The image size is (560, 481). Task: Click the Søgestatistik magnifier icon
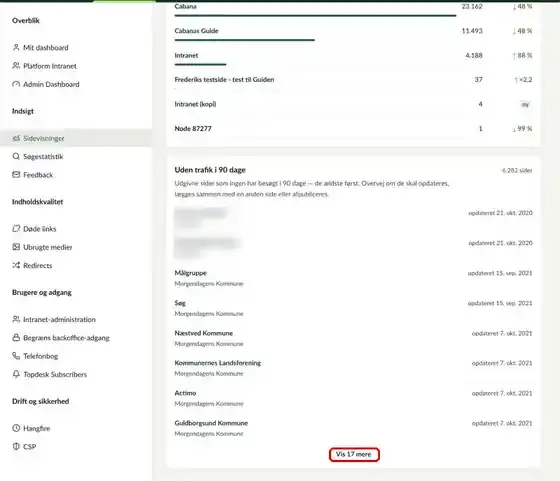(16, 156)
